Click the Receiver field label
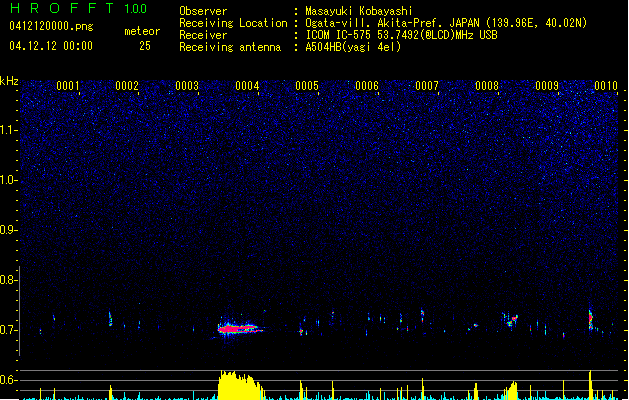The width and height of the screenshot is (629, 400). tap(203, 35)
